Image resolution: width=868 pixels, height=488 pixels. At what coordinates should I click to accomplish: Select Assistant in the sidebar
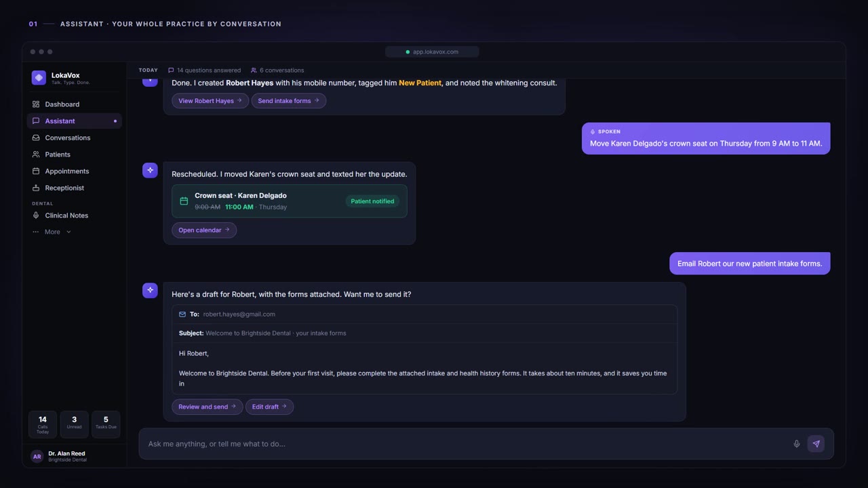point(75,121)
